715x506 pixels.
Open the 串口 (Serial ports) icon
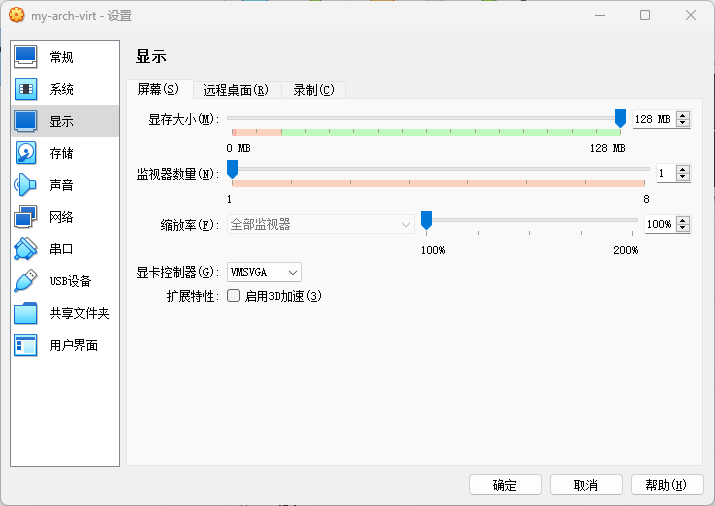pos(25,249)
